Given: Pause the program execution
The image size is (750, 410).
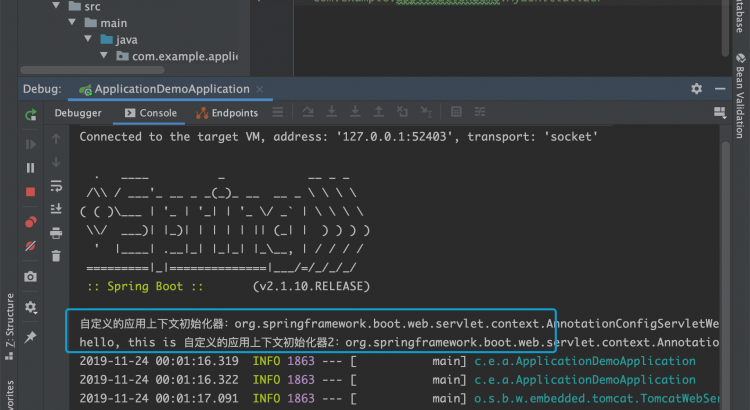Looking at the screenshot, I should tap(31, 168).
